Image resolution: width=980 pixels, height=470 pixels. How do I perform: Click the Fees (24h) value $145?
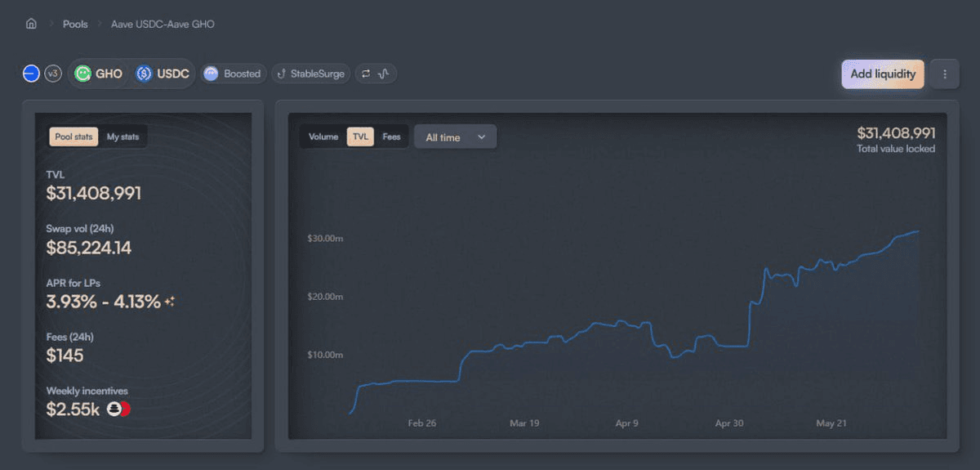click(x=65, y=356)
